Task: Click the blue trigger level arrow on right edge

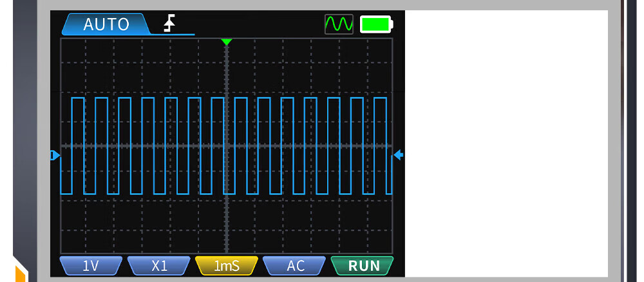Action: pyautogui.click(x=398, y=155)
